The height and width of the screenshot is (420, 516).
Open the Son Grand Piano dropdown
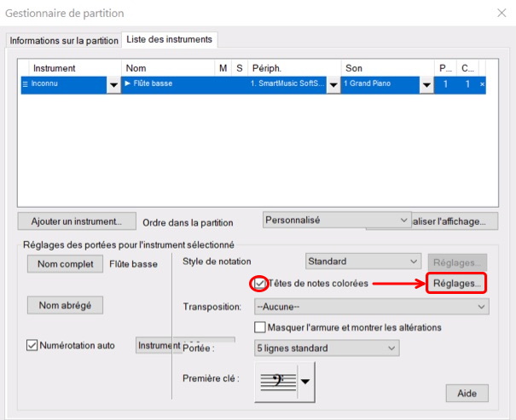pos(424,84)
